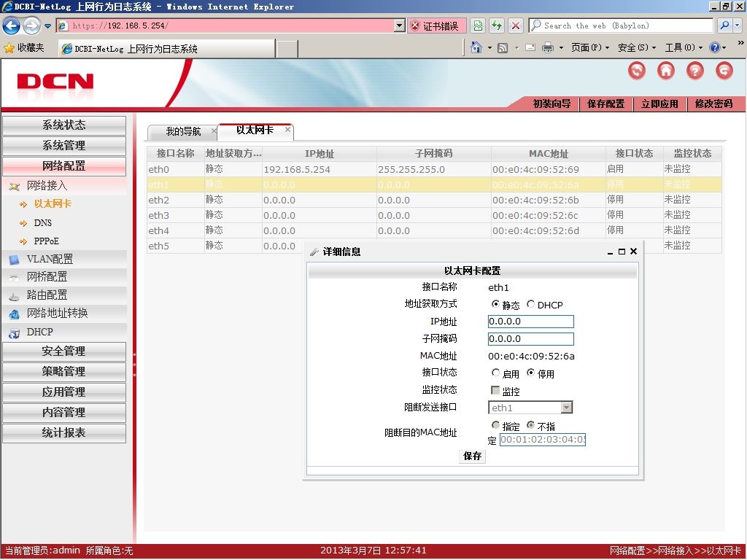Viewport: 747px width, 560px height.
Task: Expand the 策略管理 menu section
Action: pyautogui.click(x=64, y=372)
